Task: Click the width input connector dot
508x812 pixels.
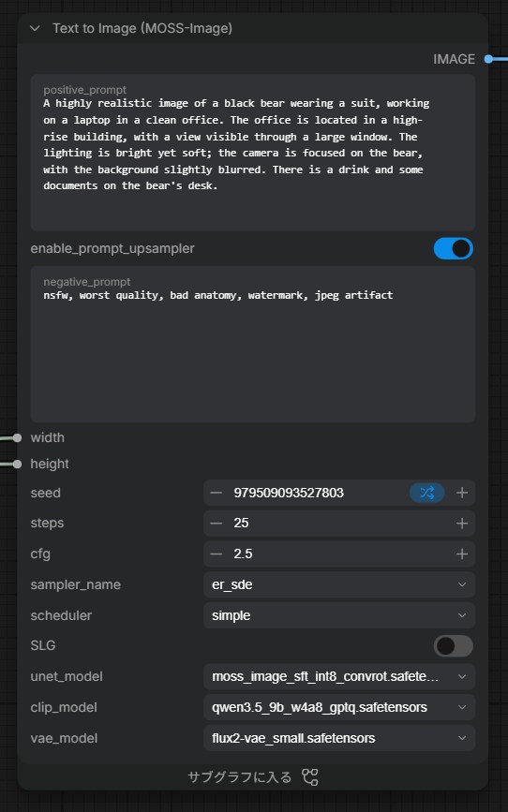Action: tap(17, 438)
